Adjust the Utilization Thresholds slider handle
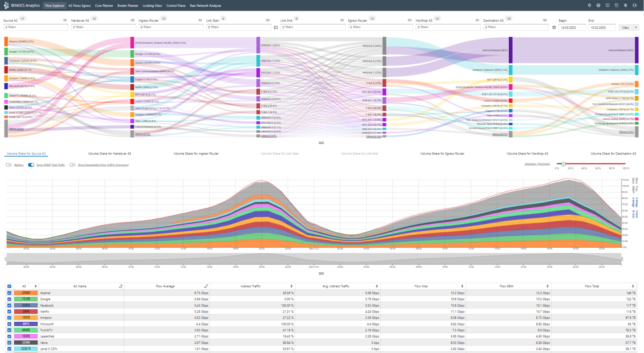Screen dimensions: 644x353 click(563, 164)
